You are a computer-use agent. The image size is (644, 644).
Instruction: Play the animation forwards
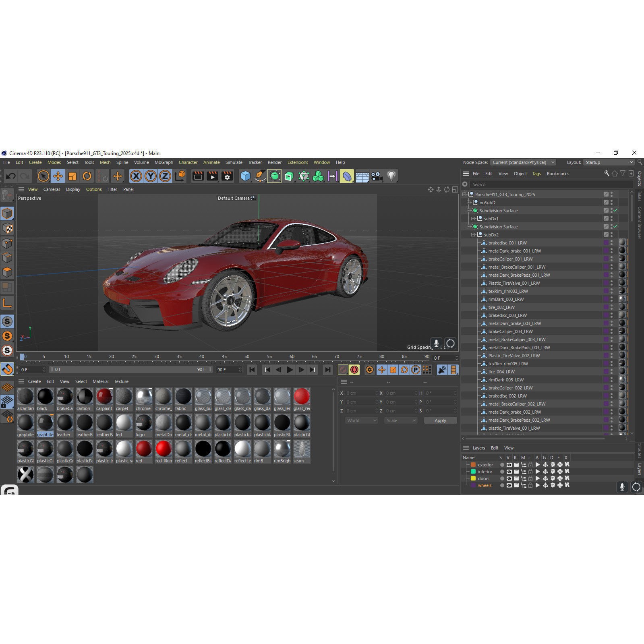click(290, 369)
